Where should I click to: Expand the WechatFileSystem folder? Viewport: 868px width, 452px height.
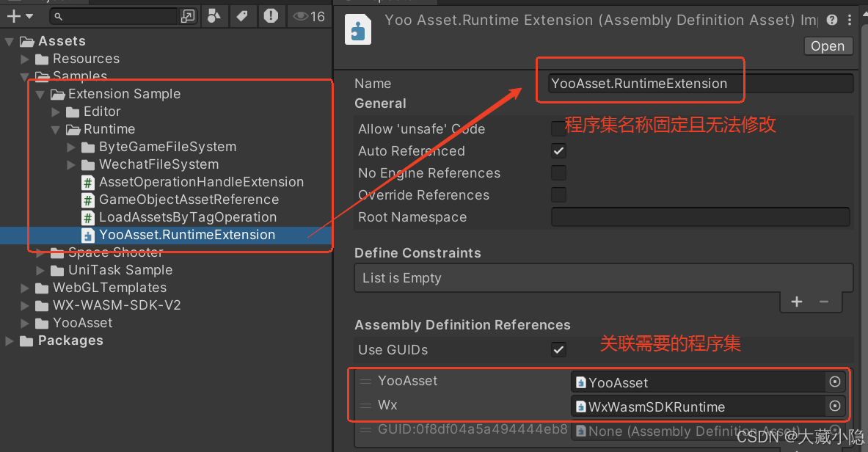point(71,165)
